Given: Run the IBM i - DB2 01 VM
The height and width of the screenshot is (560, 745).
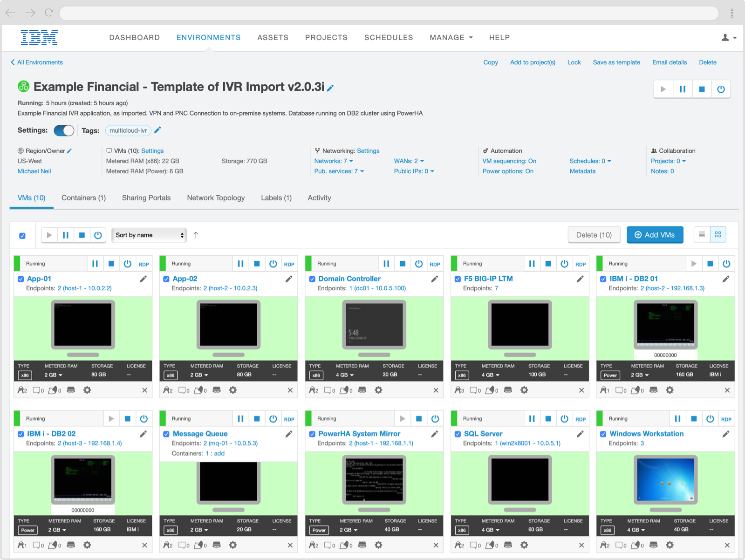Looking at the screenshot, I should (694, 264).
